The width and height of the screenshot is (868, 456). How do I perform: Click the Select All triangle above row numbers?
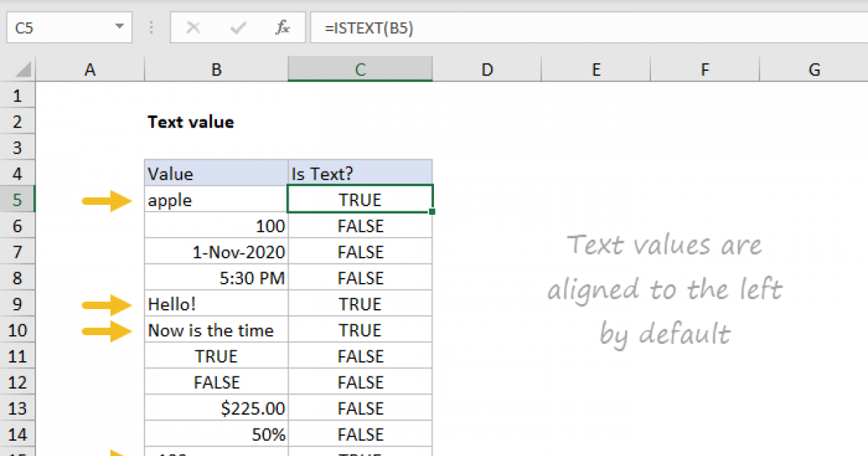click(22, 69)
